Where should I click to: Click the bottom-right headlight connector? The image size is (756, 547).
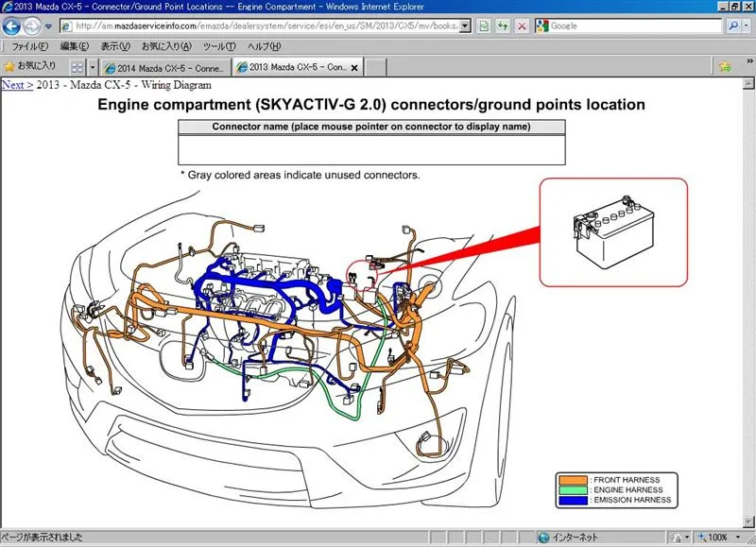(x=424, y=437)
